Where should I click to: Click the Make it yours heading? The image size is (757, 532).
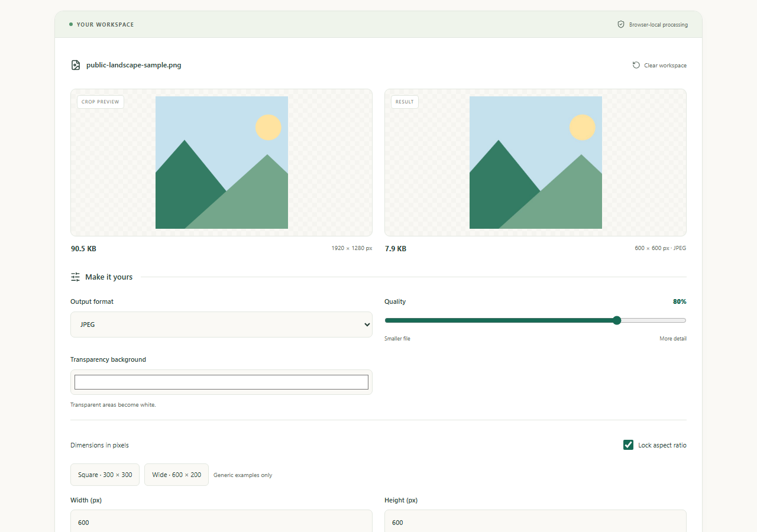coord(109,277)
